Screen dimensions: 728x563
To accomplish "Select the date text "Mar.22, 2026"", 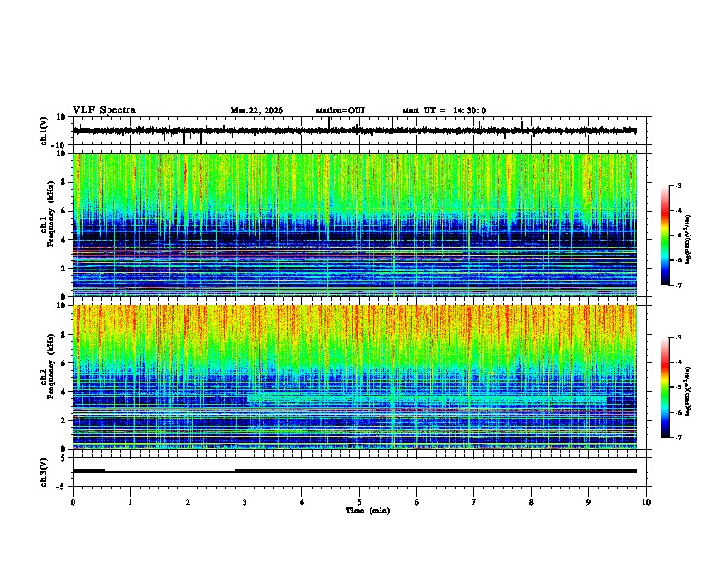I will pos(256,110).
